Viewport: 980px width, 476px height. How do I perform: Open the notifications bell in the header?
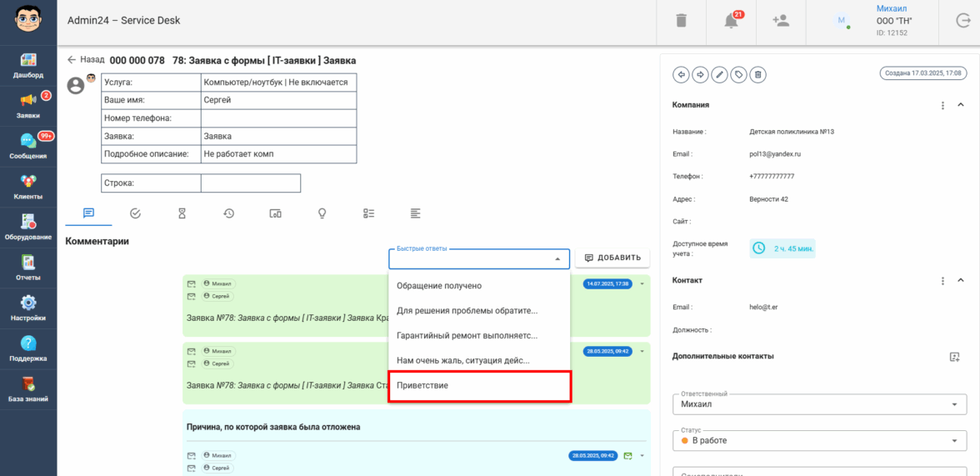[732, 21]
